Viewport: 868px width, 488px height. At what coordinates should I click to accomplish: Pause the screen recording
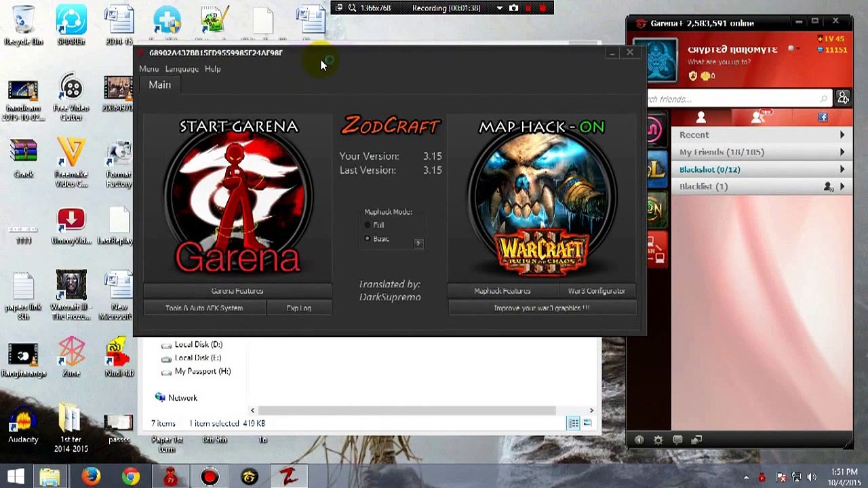coord(528,8)
